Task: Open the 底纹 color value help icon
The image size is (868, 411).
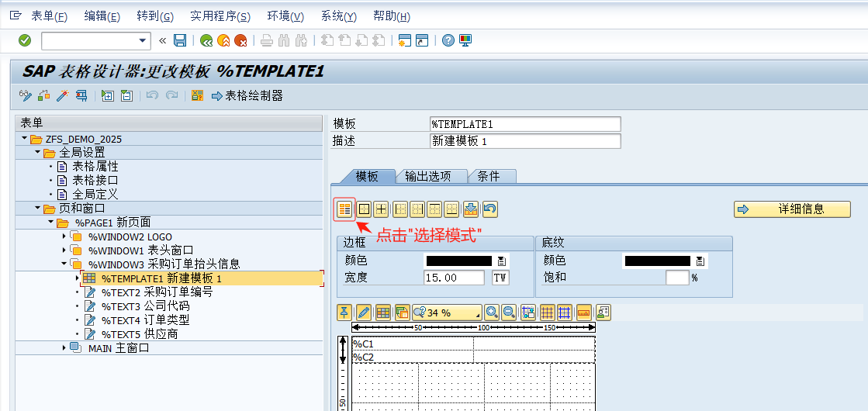Action: coord(700,261)
